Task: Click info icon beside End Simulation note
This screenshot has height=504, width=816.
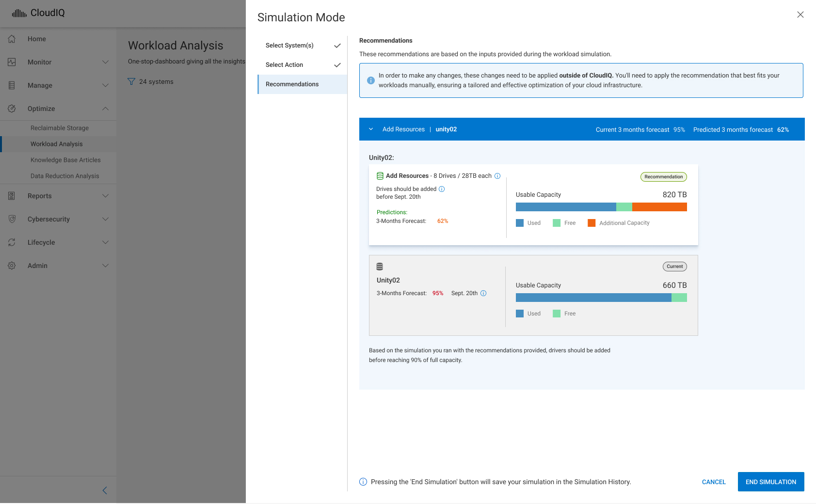Action: (363, 482)
